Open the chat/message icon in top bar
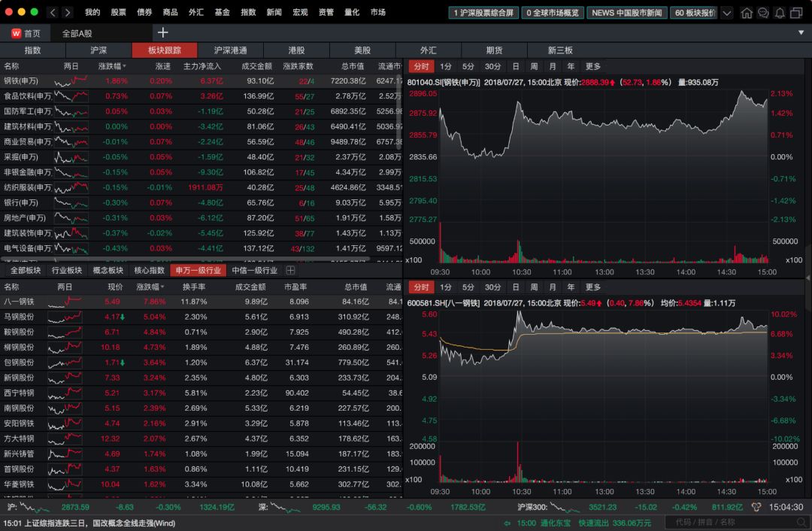 (763, 12)
